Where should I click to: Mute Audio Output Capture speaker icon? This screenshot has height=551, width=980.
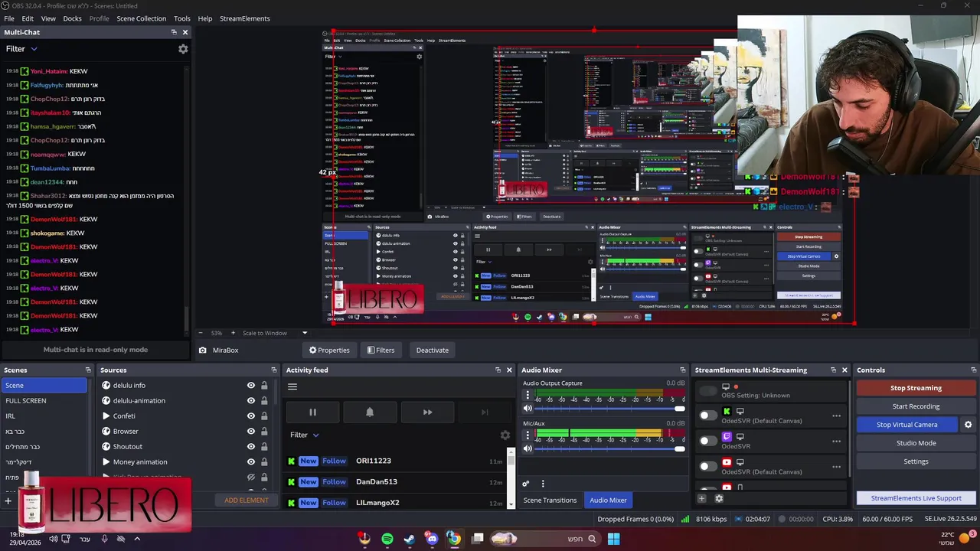pyautogui.click(x=528, y=409)
